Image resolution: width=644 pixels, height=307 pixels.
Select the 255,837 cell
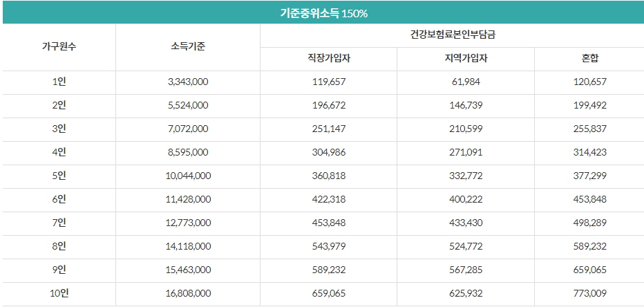coord(590,129)
